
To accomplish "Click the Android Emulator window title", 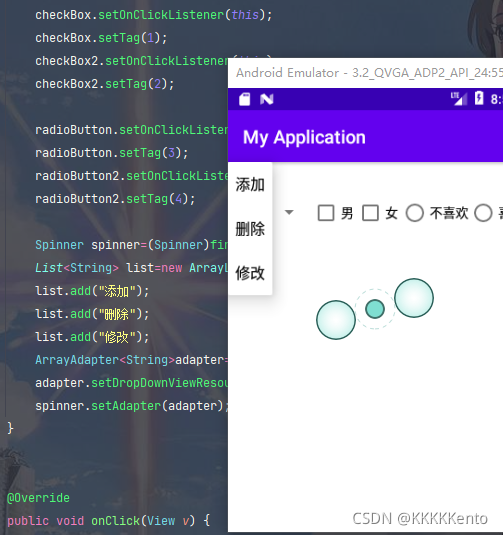I will tap(369, 73).
